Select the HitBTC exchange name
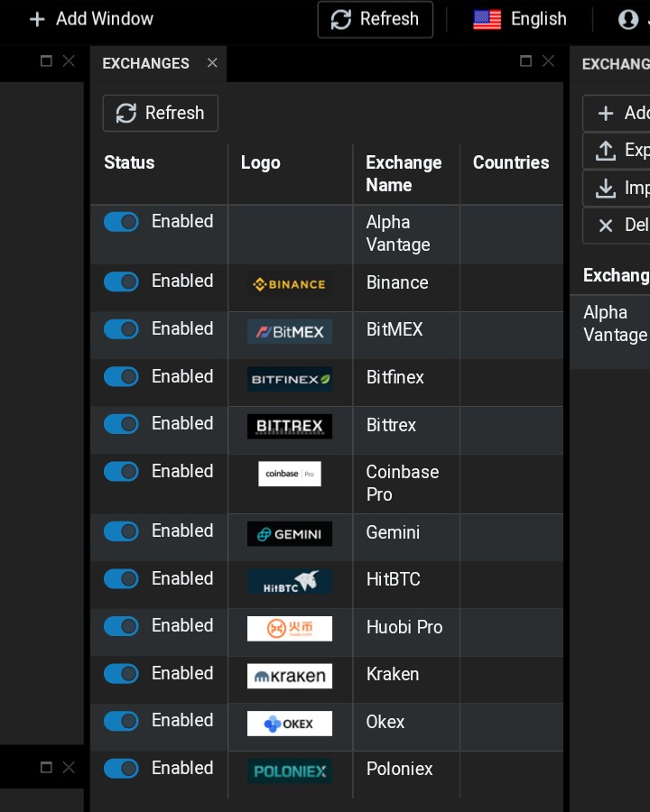Screen dimensions: 650x812 (x=393, y=579)
